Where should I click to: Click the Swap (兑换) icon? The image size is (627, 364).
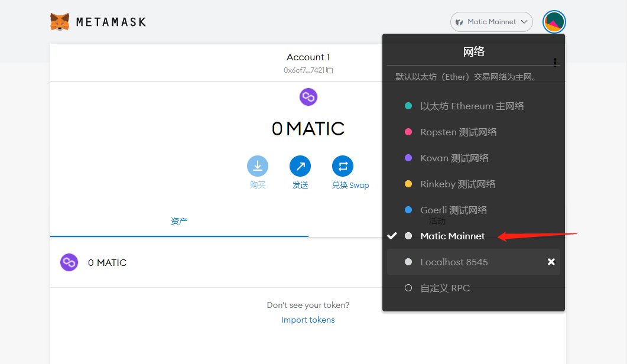(x=343, y=167)
